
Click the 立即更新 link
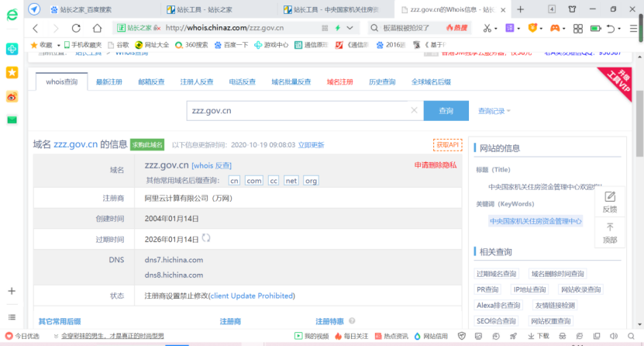[x=311, y=145]
